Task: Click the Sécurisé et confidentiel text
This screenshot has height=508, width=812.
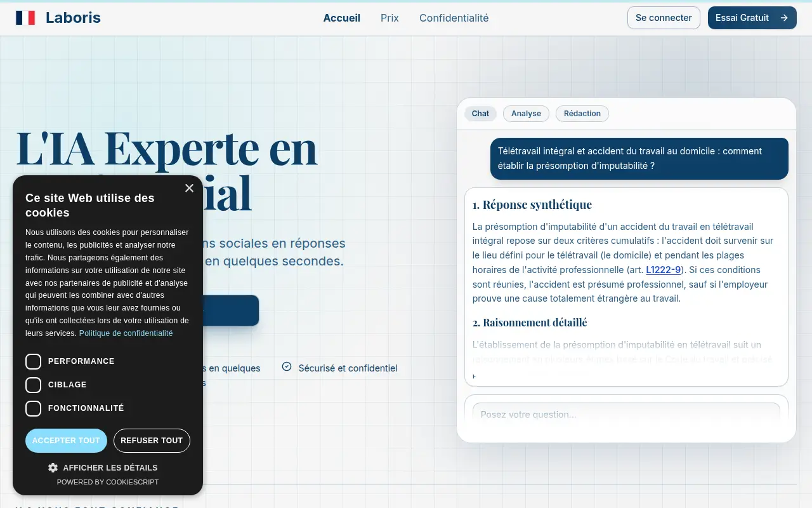Action: pyautogui.click(x=348, y=368)
